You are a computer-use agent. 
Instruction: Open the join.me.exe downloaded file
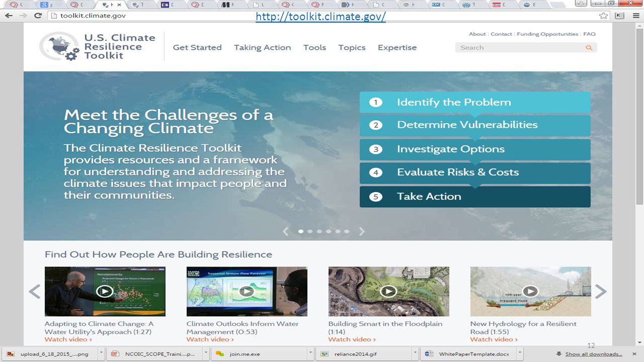tap(260, 354)
